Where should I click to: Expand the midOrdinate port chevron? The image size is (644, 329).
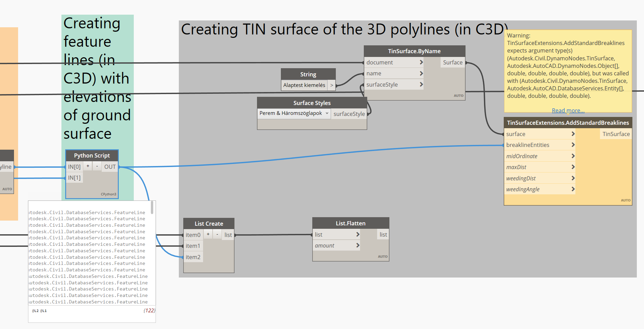coord(573,156)
